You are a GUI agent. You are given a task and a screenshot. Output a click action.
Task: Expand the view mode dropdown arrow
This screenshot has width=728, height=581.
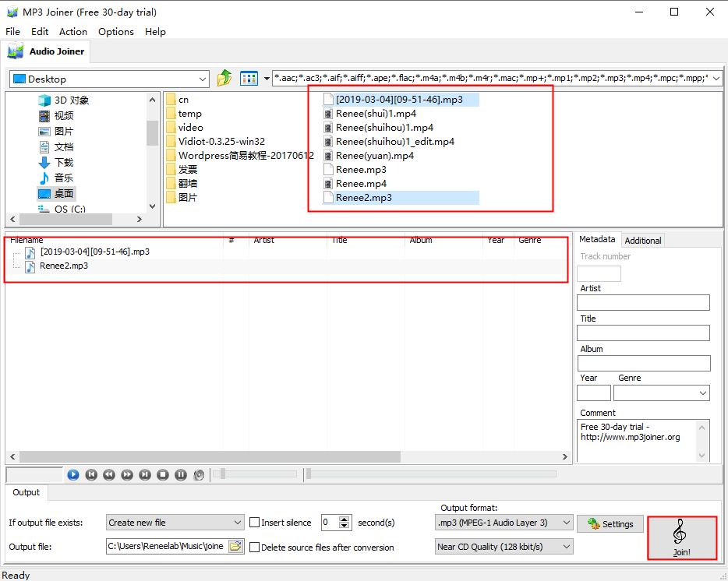coord(267,79)
